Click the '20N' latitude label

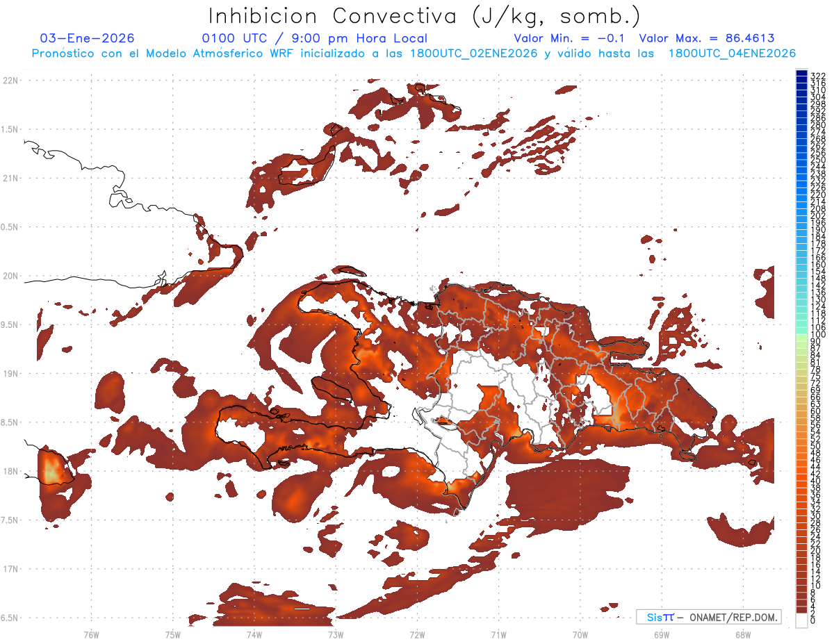coord(10,276)
